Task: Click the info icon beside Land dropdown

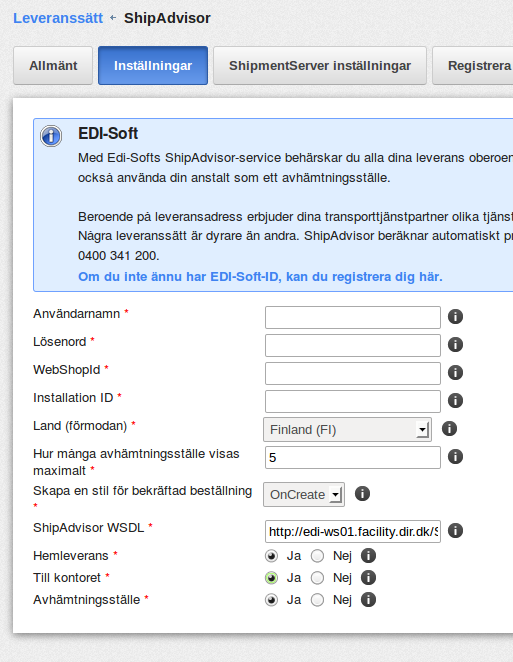Action: coord(449,429)
